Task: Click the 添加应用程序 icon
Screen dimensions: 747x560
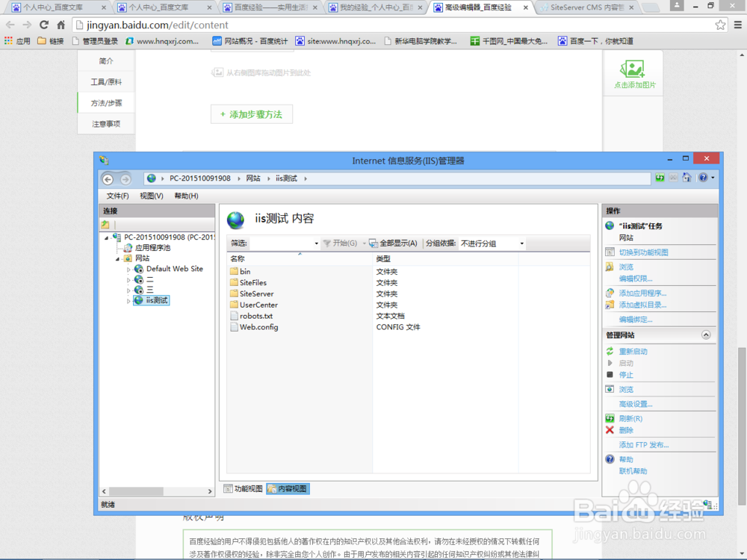Action: tap(609, 291)
